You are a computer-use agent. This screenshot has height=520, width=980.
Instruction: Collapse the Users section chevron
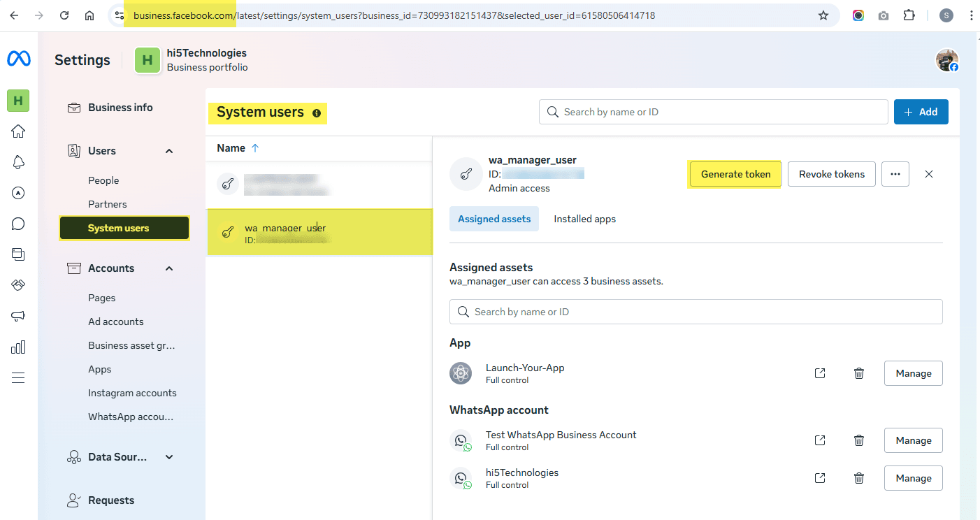click(x=168, y=150)
